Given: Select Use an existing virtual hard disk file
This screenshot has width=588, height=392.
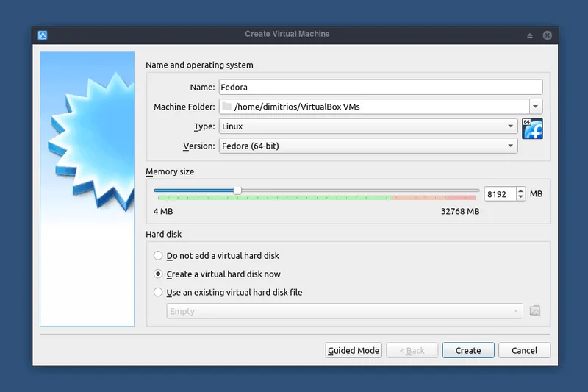Looking at the screenshot, I should coord(158,293).
